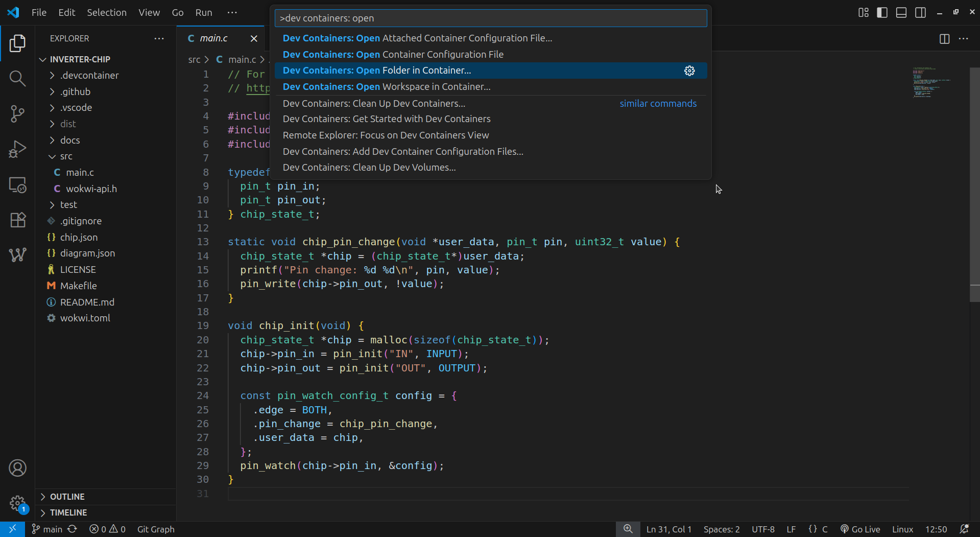Click the remote indicator in the status bar
980x537 pixels.
12,529
